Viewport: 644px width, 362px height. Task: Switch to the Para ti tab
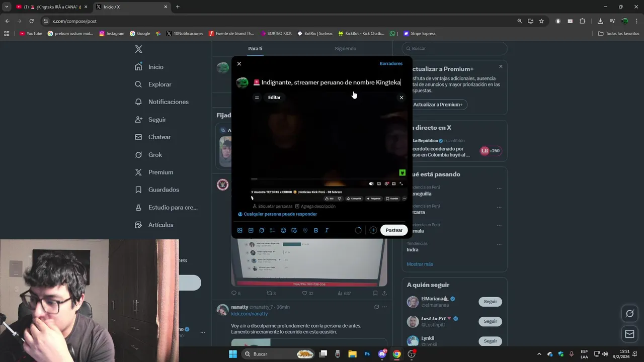click(x=255, y=49)
